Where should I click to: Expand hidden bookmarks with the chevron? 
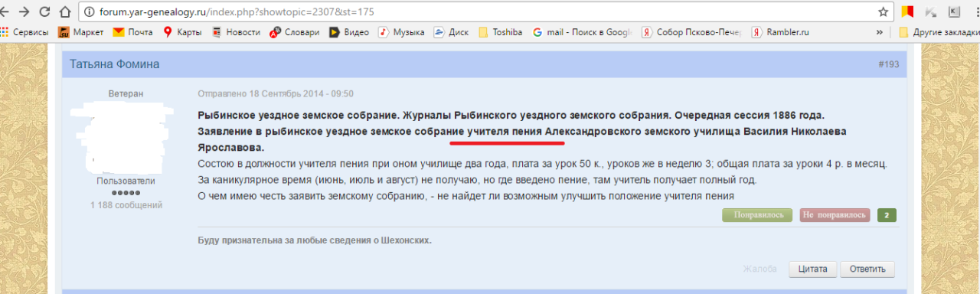880,32
